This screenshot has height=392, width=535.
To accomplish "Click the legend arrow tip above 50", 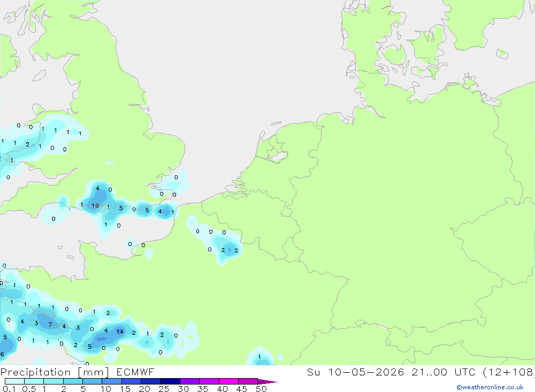I will click(x=267, y=381).
